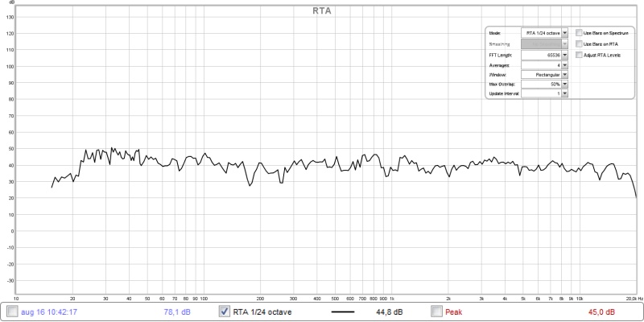
Task: Click the 130 dB vertical axis label
Action: [11, 17]
